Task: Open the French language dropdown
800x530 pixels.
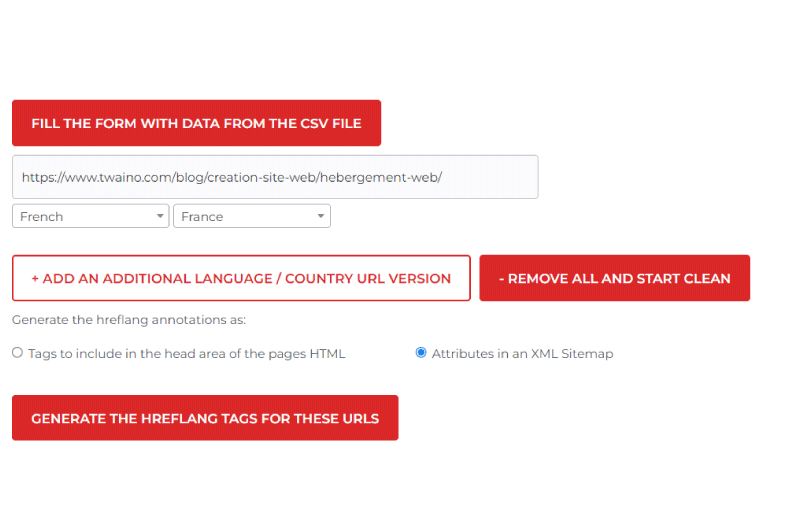Action: 90,216
